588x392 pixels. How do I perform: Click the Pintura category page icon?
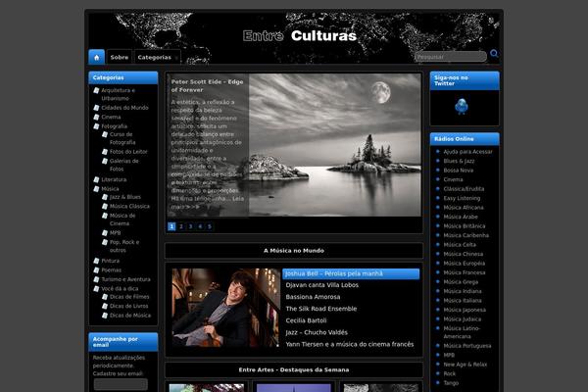pyautogui.click(x=97, y=261)
